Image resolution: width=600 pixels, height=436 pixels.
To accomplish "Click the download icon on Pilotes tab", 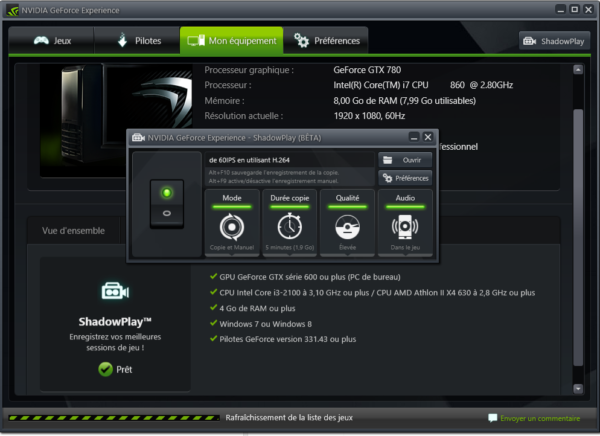I will click(122, 40).
